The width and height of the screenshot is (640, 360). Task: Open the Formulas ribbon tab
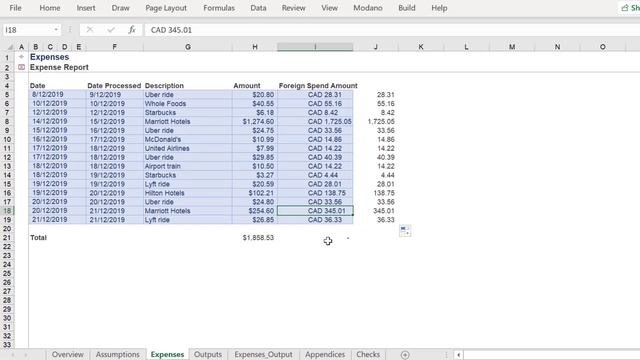pyautogui.click(x=219, y=8)
